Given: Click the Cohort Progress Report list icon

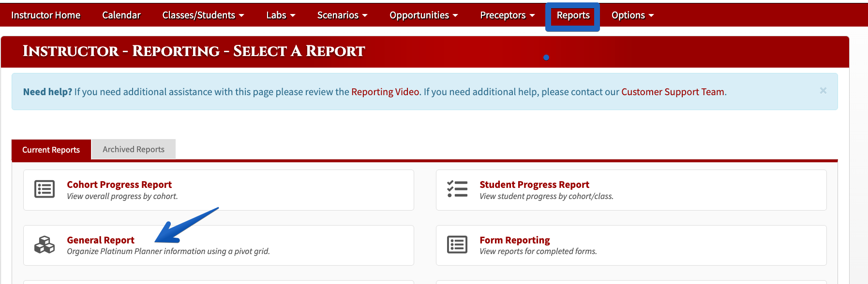Looking at the screenshot, I should pyautogui.click(x=45, y=189).
